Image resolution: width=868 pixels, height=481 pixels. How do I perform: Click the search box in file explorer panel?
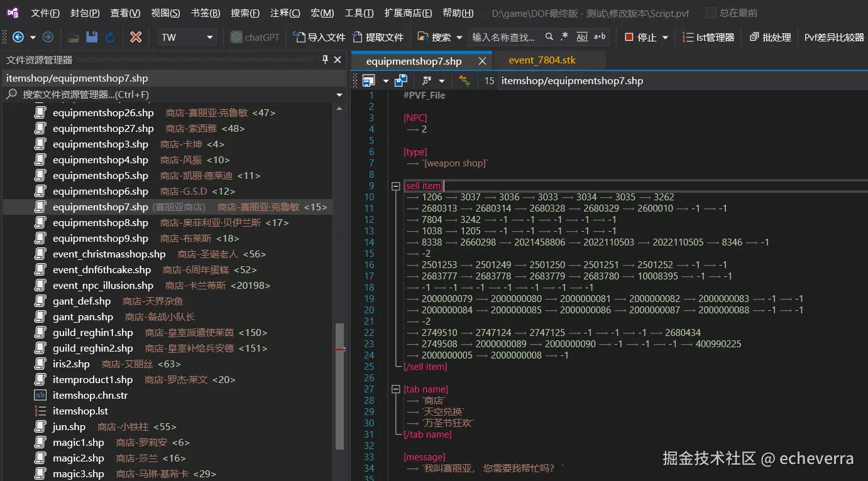(x=168, y=94)
